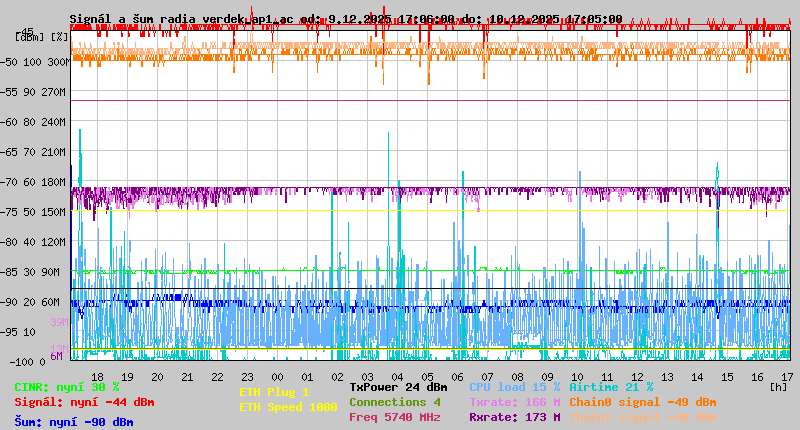
Task: Click the '-65 70 210M' y-axis label
Action: pos(33,152)
